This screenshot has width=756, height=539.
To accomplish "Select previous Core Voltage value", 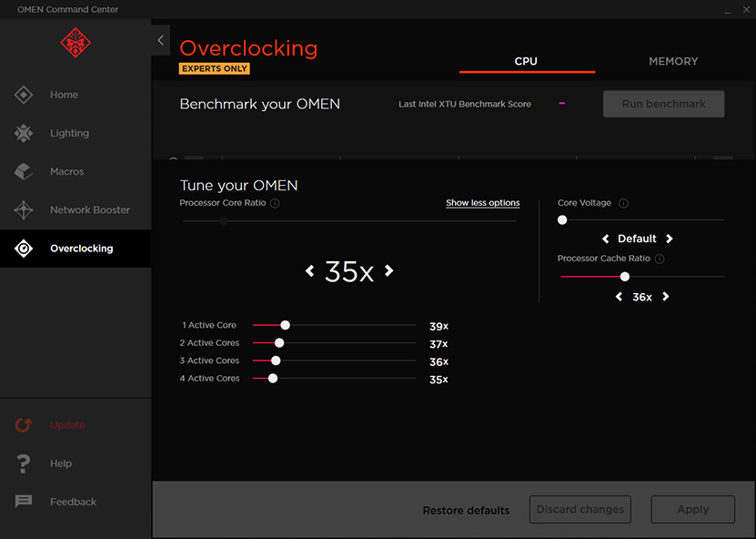I will pos(606,239).
